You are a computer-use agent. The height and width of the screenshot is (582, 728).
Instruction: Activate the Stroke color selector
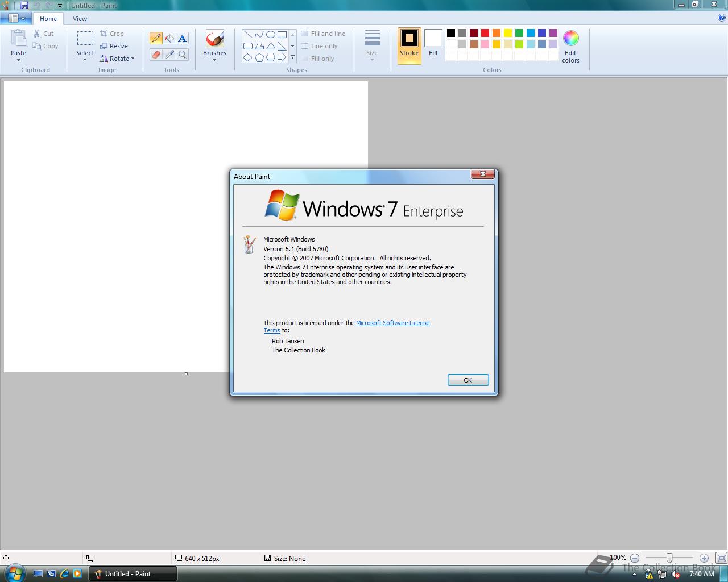click(409, 46)
